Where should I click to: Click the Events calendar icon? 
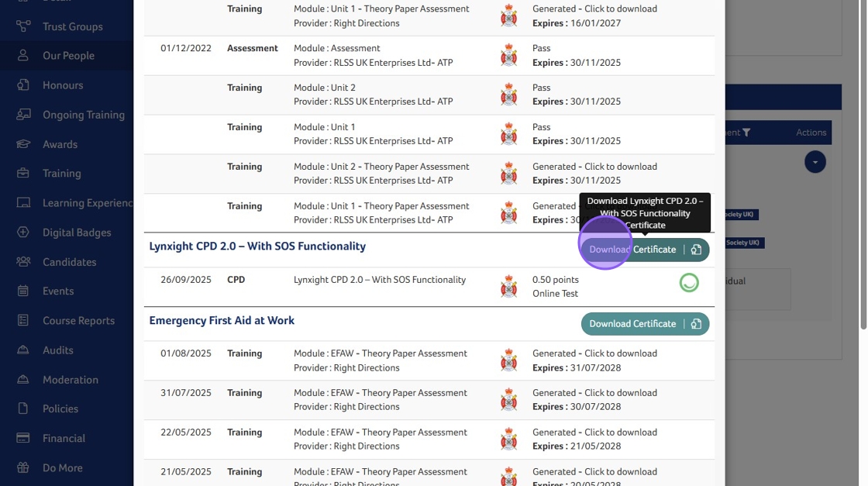(x=23, y=291)
